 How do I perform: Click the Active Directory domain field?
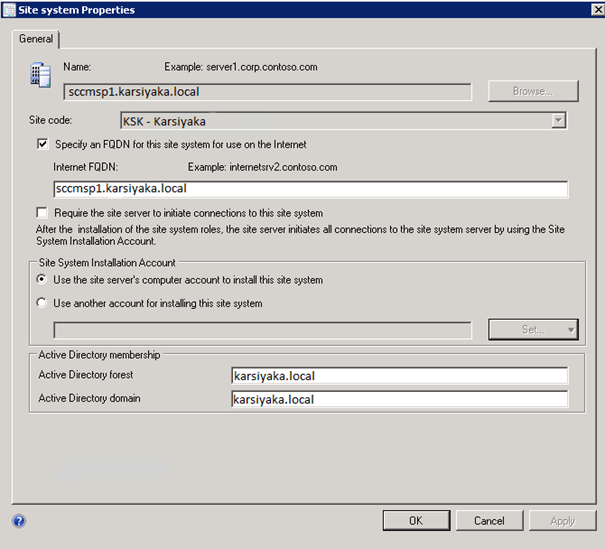click(x=399, y=399)
